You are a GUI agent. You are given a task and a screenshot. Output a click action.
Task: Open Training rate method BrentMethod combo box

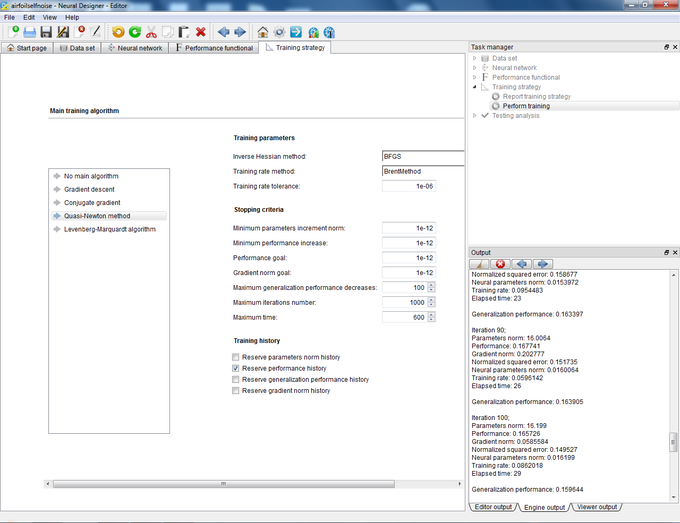[423, 171]
